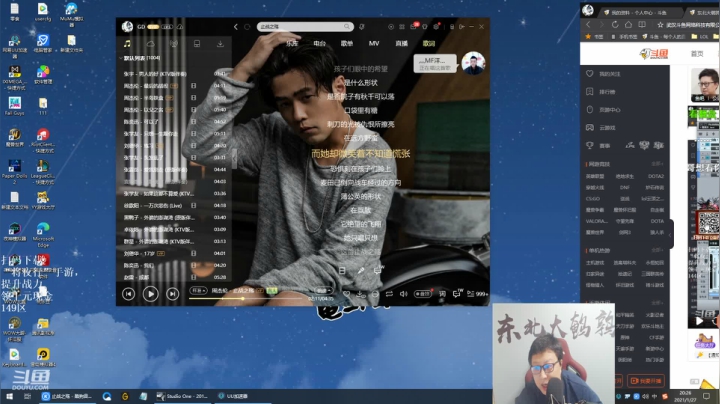The width and height of the screenshot is (720, 404).
Task: Open 赛事 trophy entry in Douyu sidebar
Action: pyautogui.click(x=598, y=146)
